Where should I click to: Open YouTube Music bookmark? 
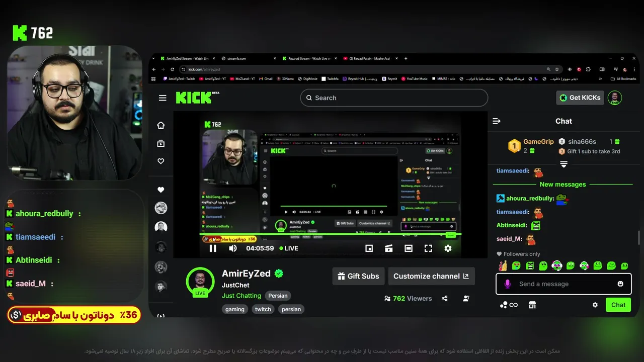[x=415, y=79]
